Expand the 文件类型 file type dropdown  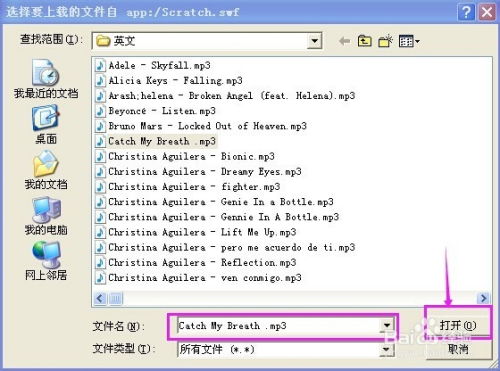click(386, 349)
